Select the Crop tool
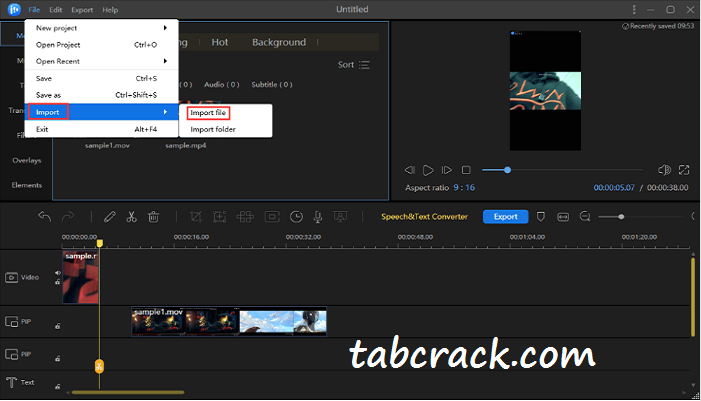Viewport: 701px width, 401px height. (195, 217)
